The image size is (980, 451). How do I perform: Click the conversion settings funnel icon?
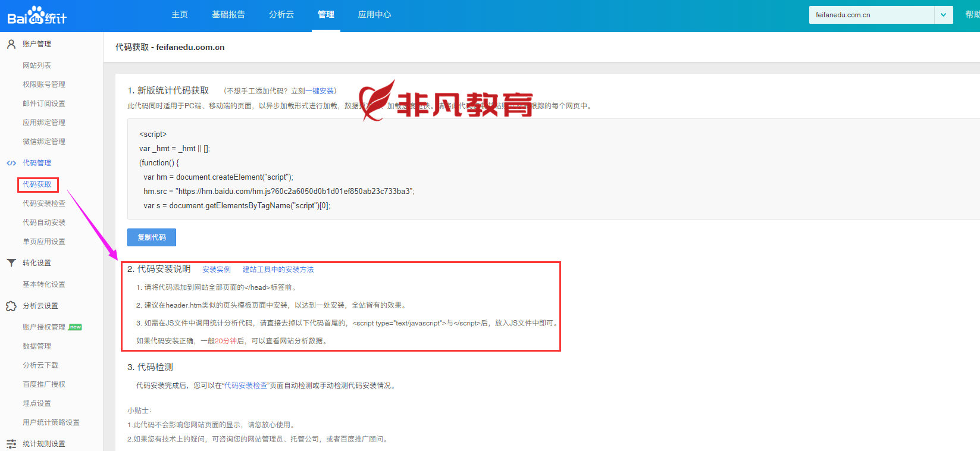(x=11, y=263)
